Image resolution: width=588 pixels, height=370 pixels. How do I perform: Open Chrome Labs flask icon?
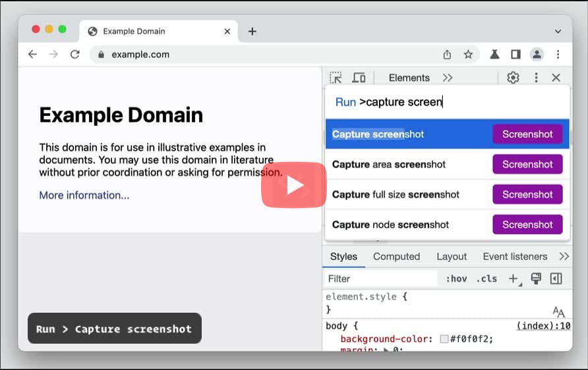[494, 55]
